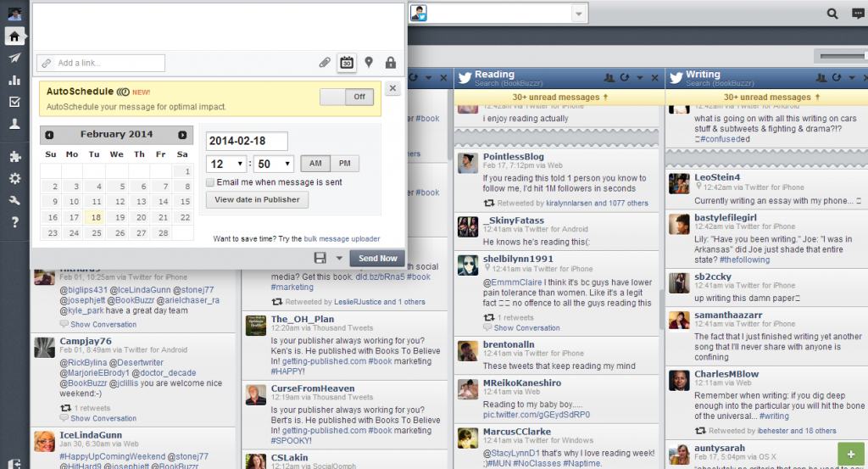Screen dimensions: 868x469
Task: Click the compose message text area
Action: 219,28
